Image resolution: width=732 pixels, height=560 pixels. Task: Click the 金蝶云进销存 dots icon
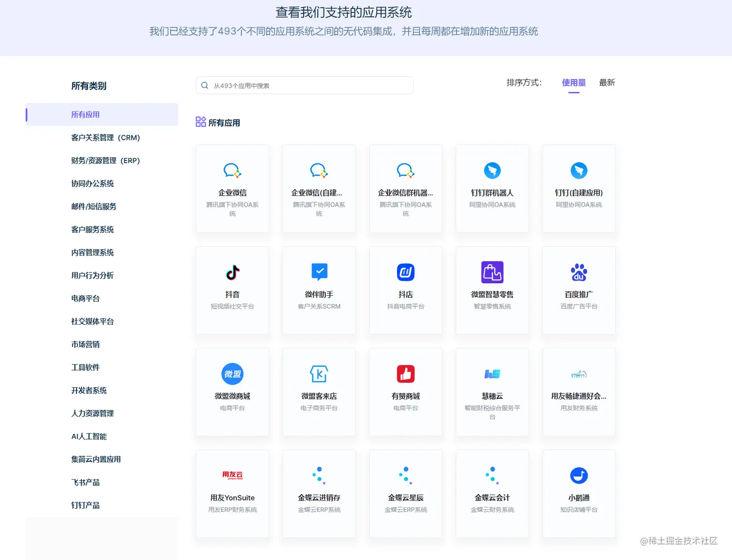coord(319,475)
